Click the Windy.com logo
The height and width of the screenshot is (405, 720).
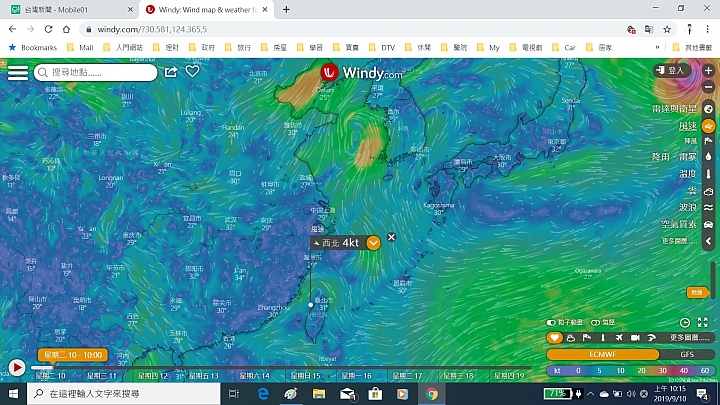point(361,73)
